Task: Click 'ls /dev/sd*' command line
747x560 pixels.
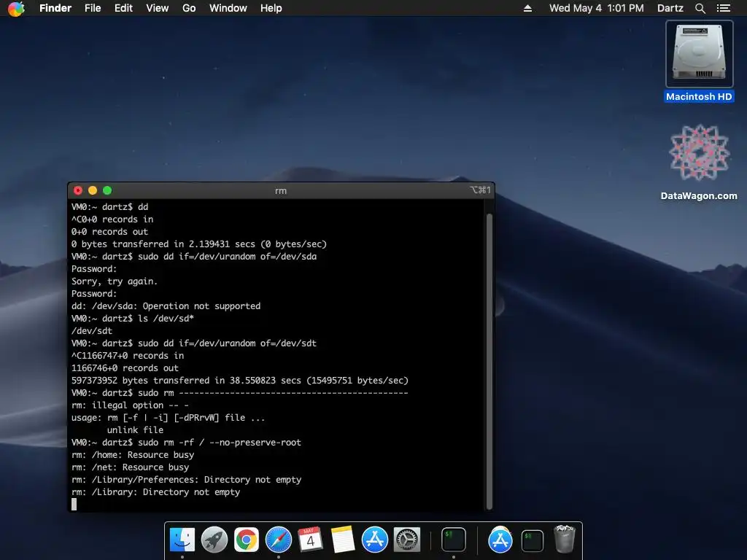Action: coord(133,319)
